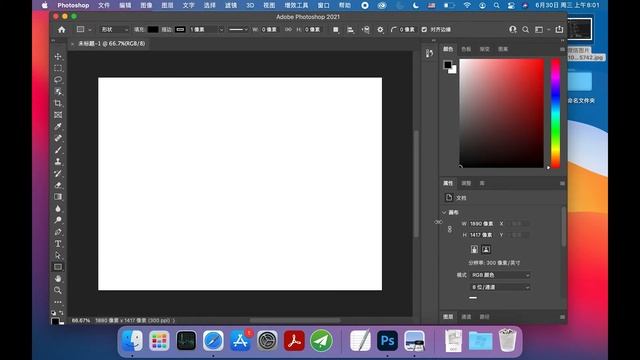Screen dimensions: 640x360
Task: Select the Zoom tool
Action: pyautogui.click(x=58, y=290)
